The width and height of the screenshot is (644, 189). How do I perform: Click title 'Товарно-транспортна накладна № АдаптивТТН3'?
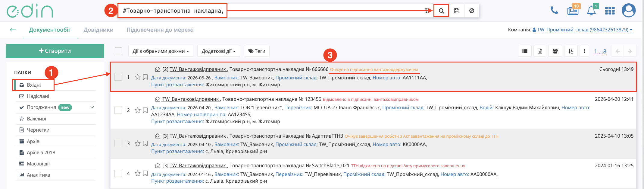286,136
